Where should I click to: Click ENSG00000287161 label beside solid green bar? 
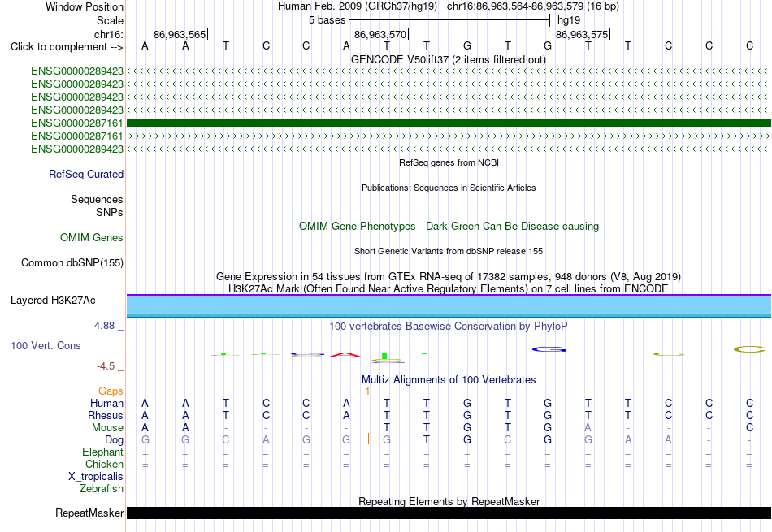[77, 123]
